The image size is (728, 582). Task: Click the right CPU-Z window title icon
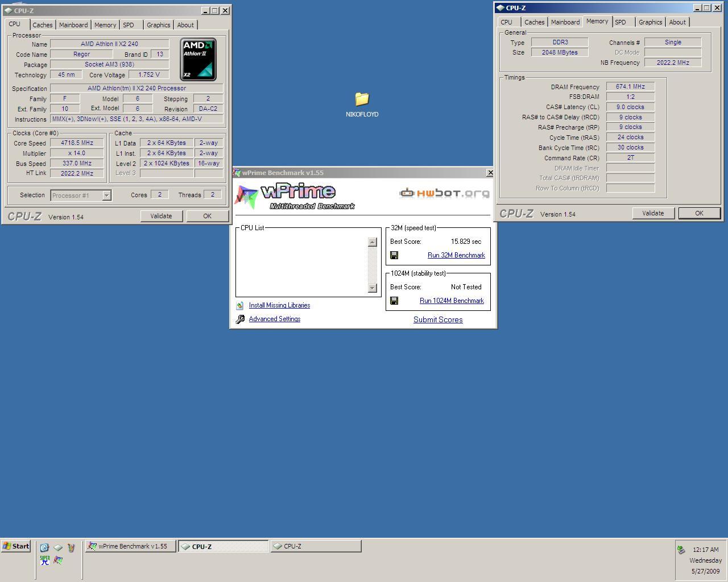click(x=500, y=7)
